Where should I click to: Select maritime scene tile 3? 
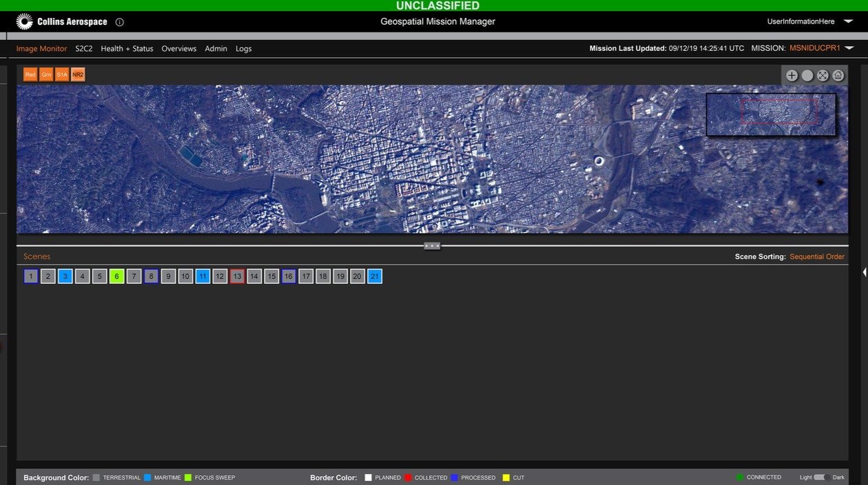click(65, 276)
